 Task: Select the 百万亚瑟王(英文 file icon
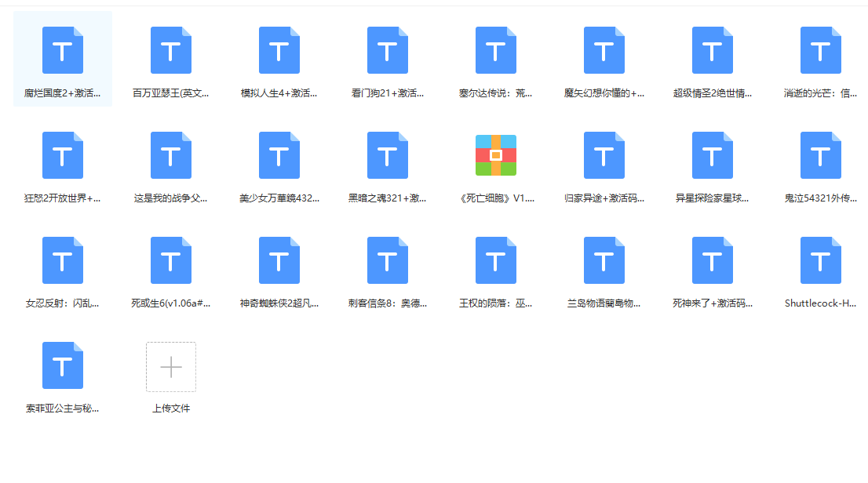tap(171, 50)
